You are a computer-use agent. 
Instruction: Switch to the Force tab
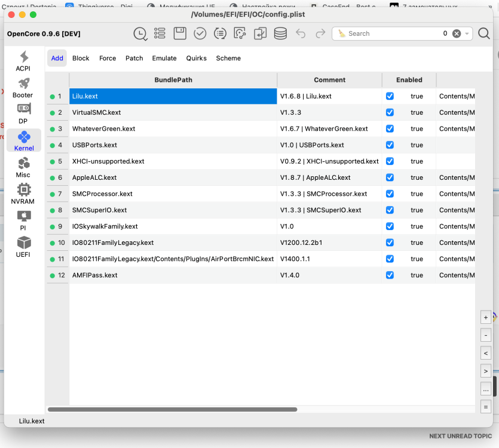coord(108,58)
